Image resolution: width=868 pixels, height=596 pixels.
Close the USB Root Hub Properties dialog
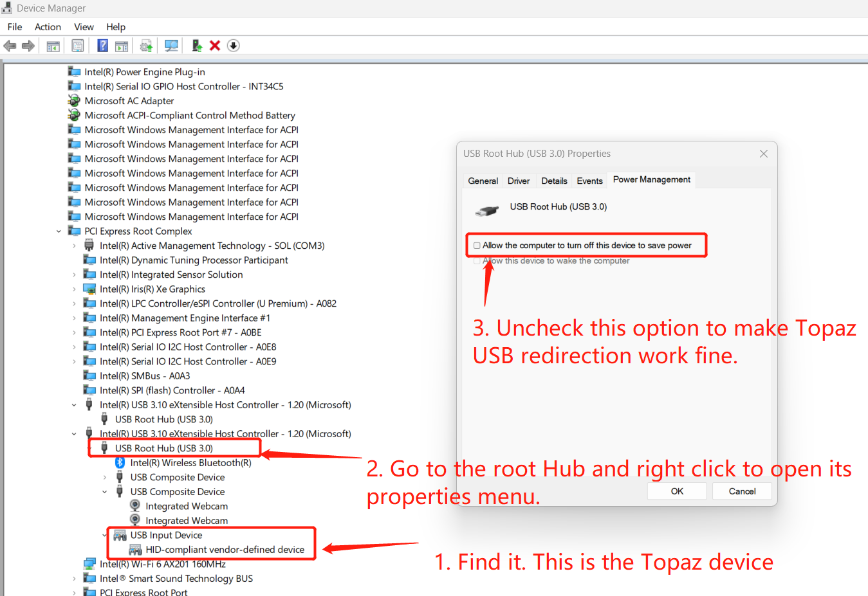click(764, 154)
